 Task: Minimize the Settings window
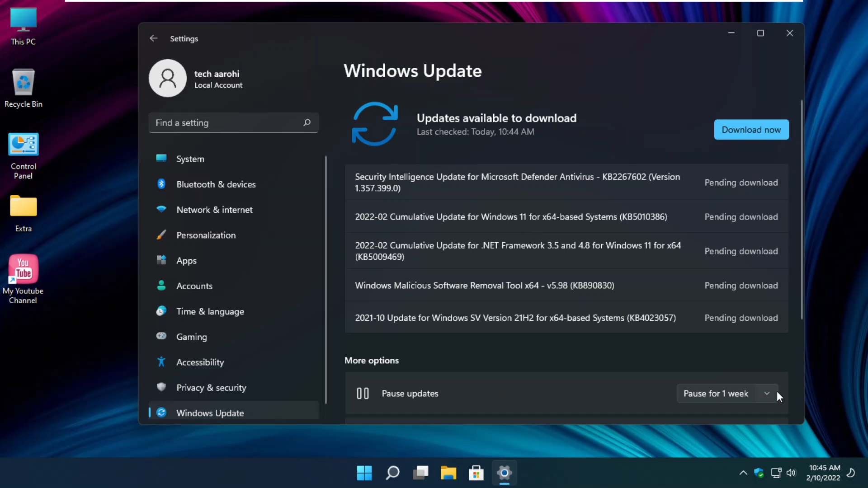pyautogui.click(x=731, y=33)
